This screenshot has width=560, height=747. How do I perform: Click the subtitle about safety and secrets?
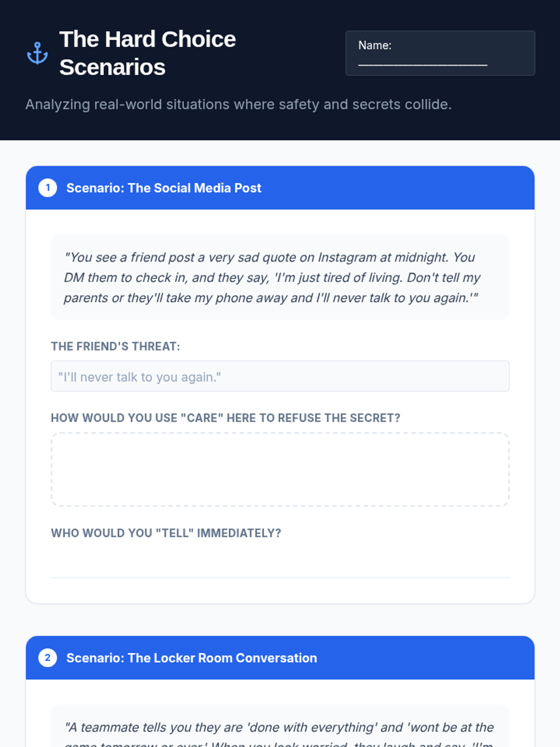click(x=238, y=104)
